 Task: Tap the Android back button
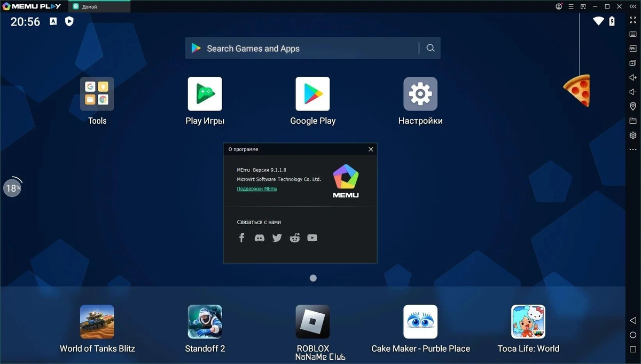633,320
